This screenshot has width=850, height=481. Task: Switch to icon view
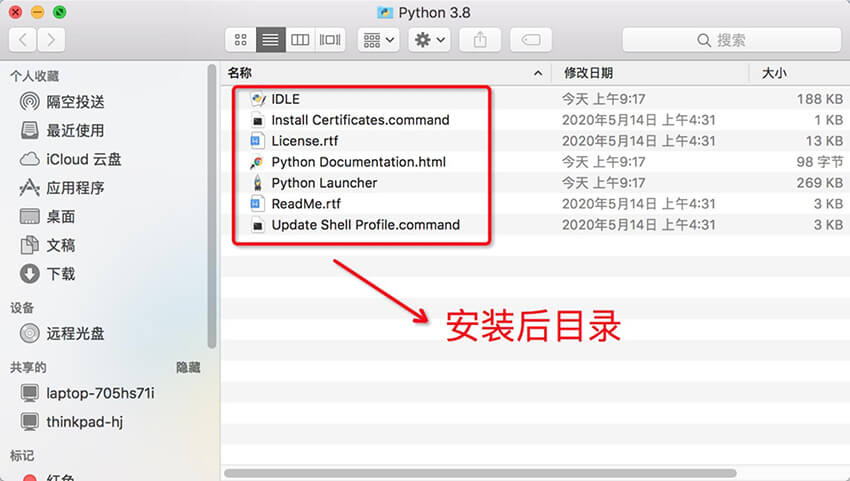pos(241,40)
